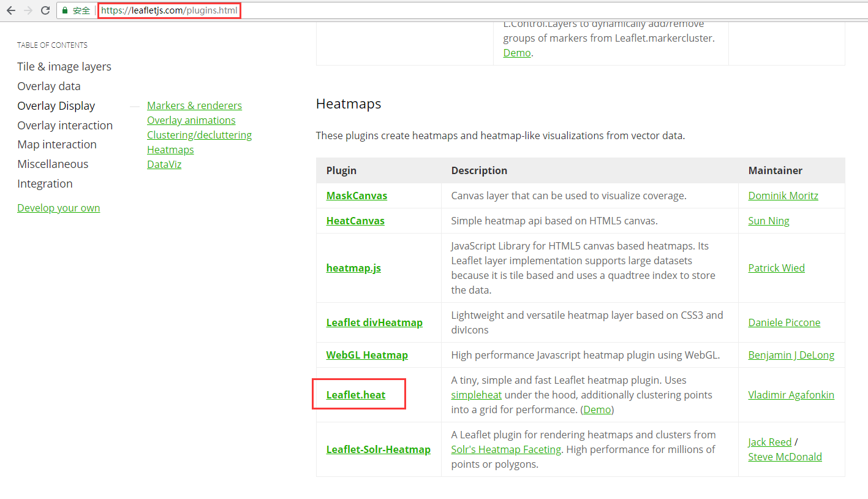Open the MaskCanvas plugin link

click(x=357, y=196)
